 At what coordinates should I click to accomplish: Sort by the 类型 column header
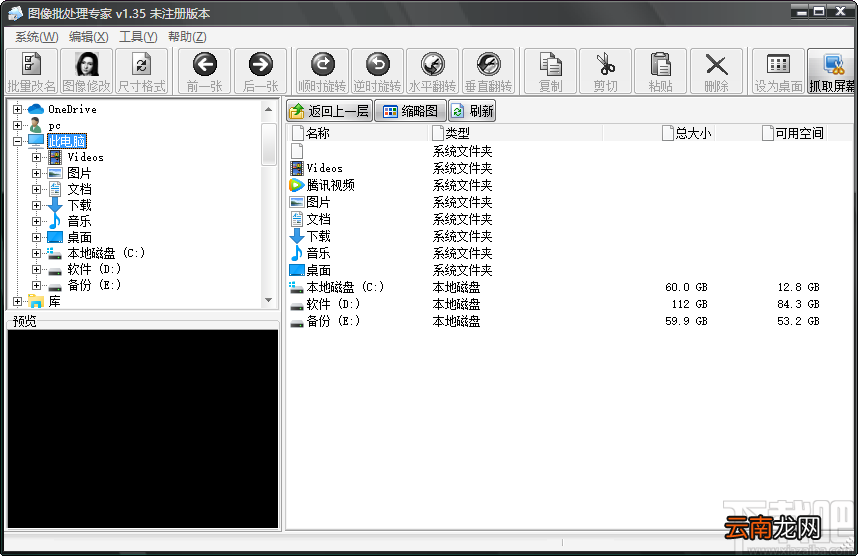pyautogui.click(x=515, y=133)
